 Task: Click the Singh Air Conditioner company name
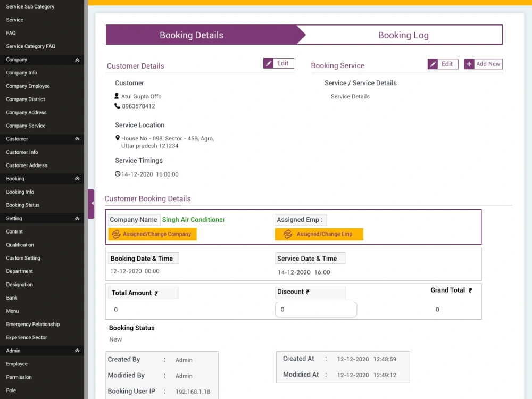click(194, 220)
